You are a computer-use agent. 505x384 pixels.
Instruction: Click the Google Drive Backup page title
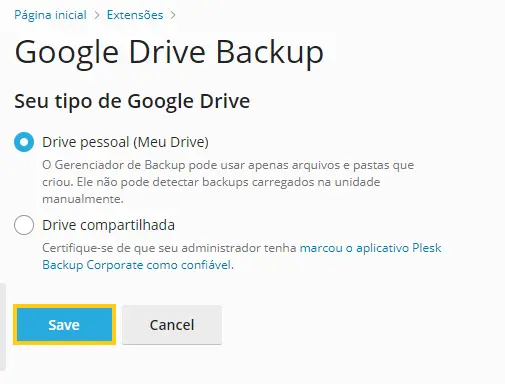tap(169, 53)
